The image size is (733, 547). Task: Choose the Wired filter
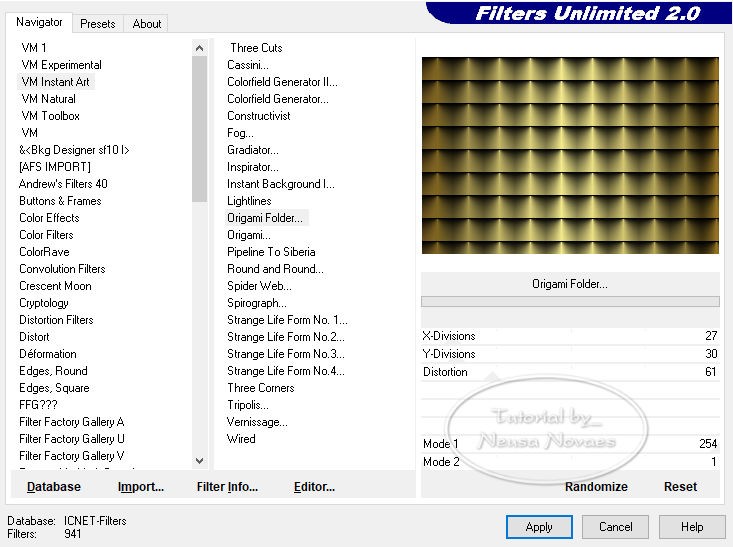coord(241,439)
